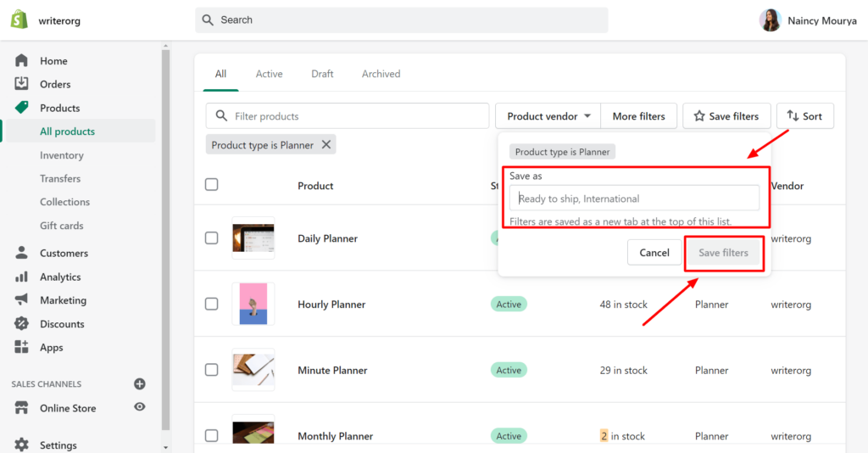Click the writerorg store name
This screenshot has height=453, width=868.
59,20
